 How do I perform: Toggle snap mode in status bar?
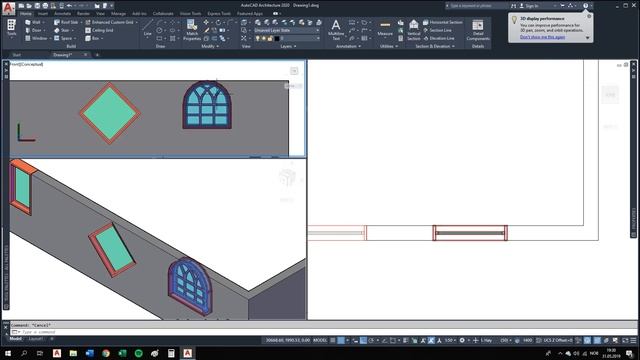click(x=341, y=340)
